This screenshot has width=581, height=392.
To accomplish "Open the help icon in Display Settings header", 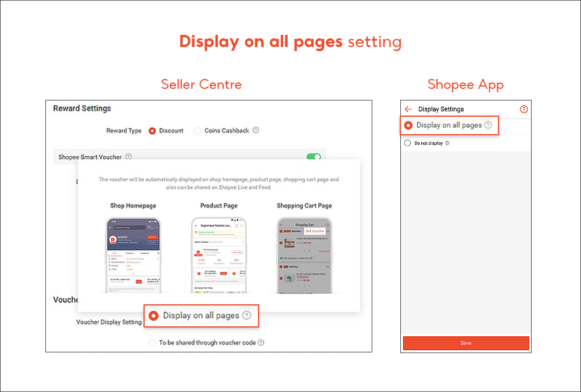I will pyautogui.click(x=523, y=109).
